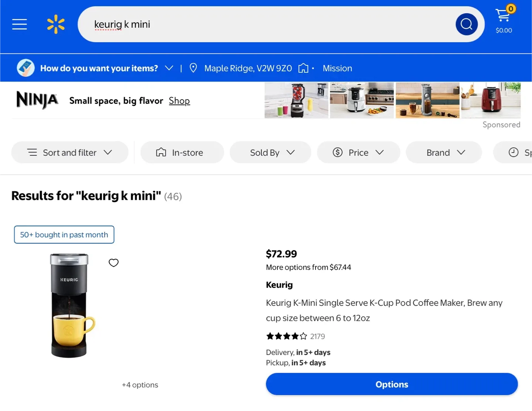Add Keurig K-Mini to favorites heart
Screen dimensions: 532x411
[x=113, y=263]
